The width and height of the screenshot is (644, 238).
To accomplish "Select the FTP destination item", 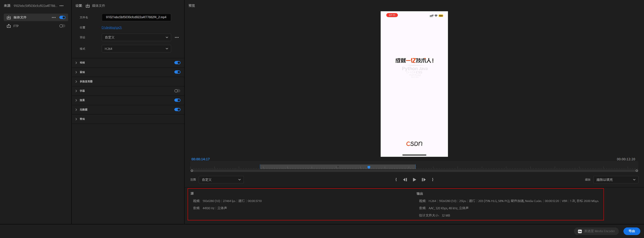I will pos(16,26).
